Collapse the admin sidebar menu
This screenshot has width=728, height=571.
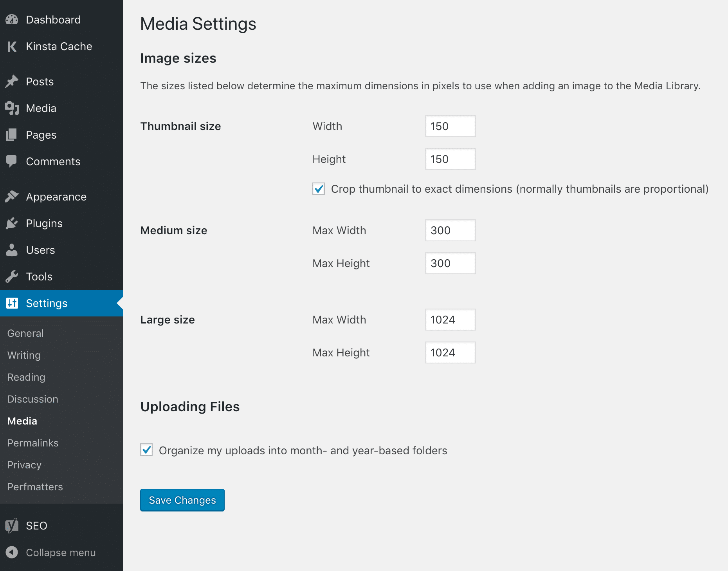[x=12, y=553]
